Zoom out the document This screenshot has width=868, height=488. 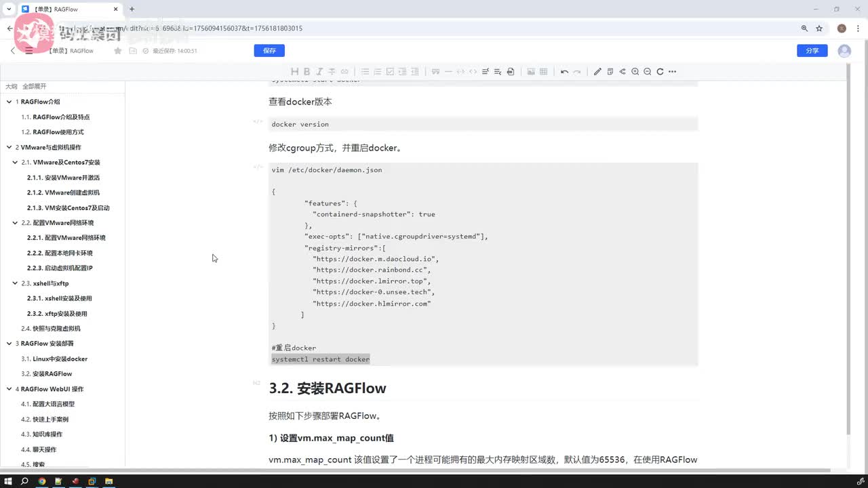[x=648, y=72]
